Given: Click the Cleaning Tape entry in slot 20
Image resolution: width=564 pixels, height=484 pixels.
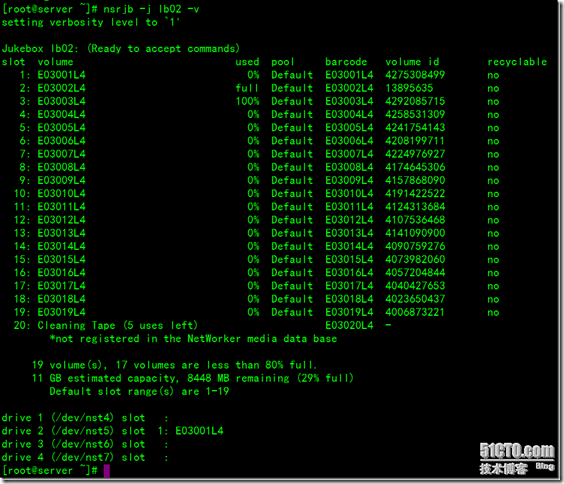Looking at the screenshot, I should tap(118, 325).
